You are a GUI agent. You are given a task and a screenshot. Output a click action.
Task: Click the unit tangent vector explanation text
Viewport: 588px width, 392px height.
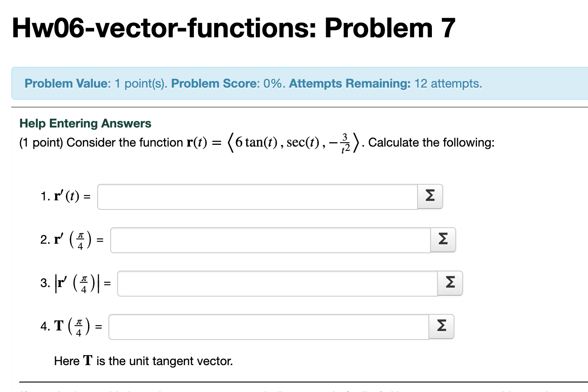(x=144, y=360)
